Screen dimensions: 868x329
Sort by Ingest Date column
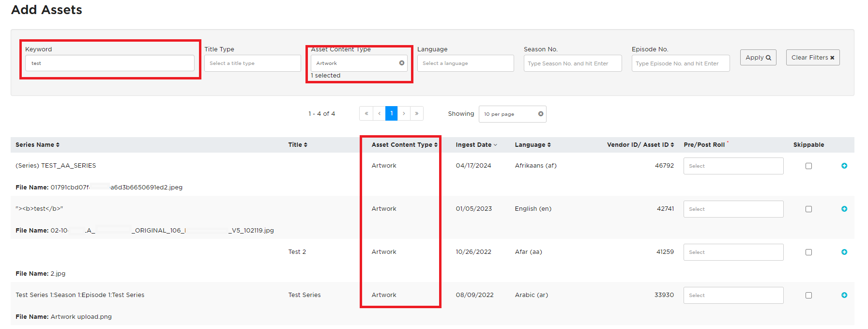pyautogui.click(x=476, y=145)
